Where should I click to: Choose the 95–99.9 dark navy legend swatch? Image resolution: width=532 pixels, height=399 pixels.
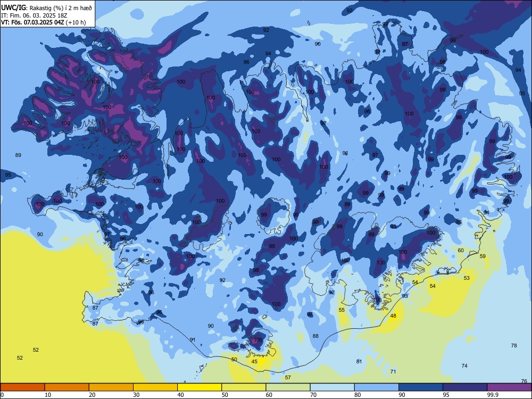[465, 387]
